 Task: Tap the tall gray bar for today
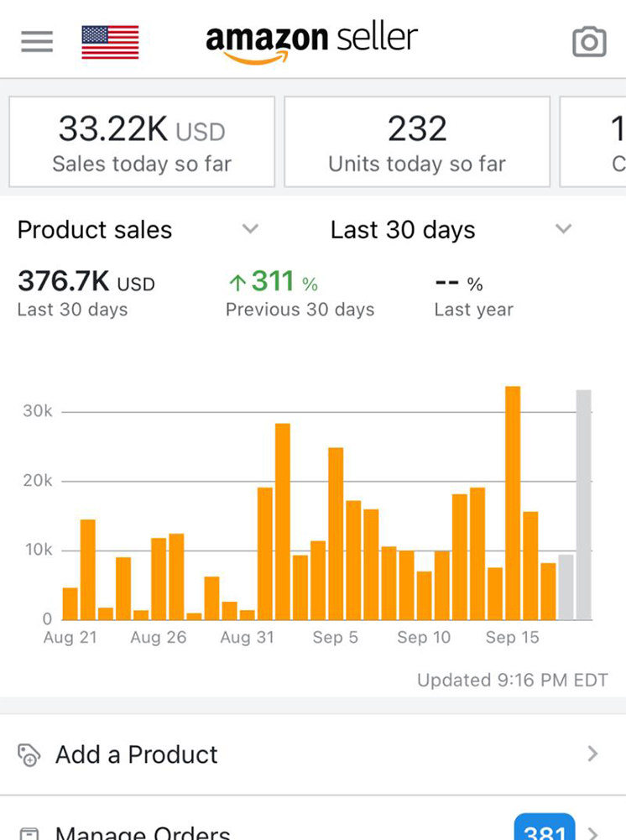583,505
